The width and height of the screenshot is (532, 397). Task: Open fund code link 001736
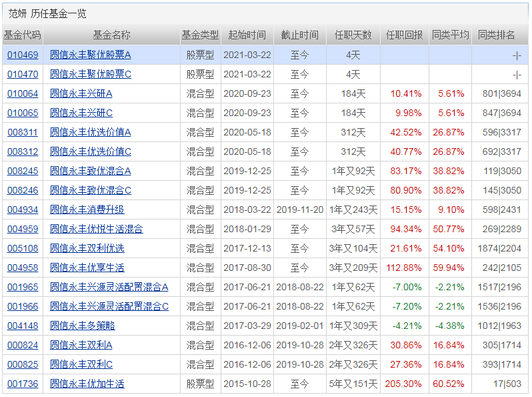[23, 384]
